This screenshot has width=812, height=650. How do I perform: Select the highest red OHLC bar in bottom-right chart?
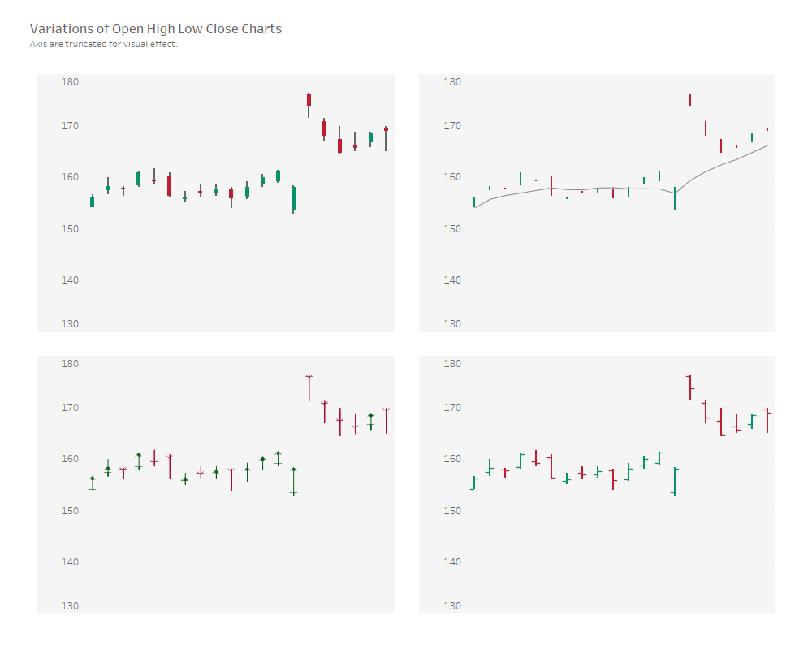pyautogui.click(x=689, y=388)
